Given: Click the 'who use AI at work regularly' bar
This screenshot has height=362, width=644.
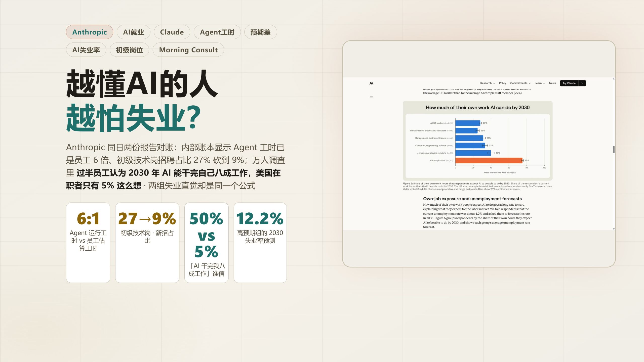Looking at the screenshot, I should pyautogui.click(x=473, y=153).
